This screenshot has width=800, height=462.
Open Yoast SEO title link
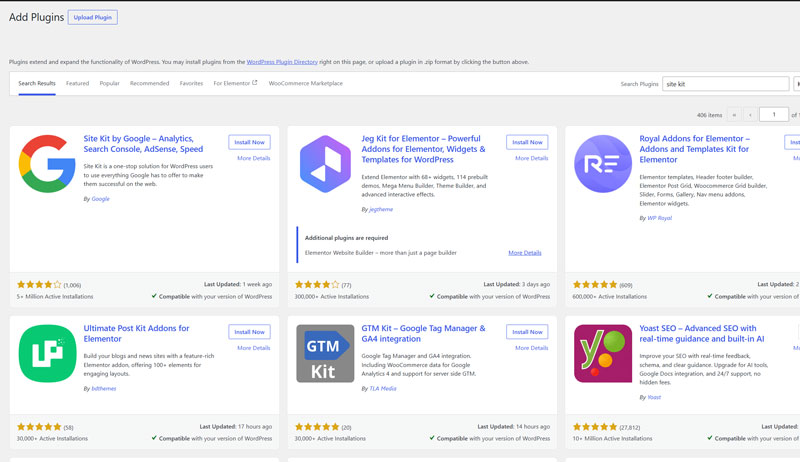coord(702,333)
